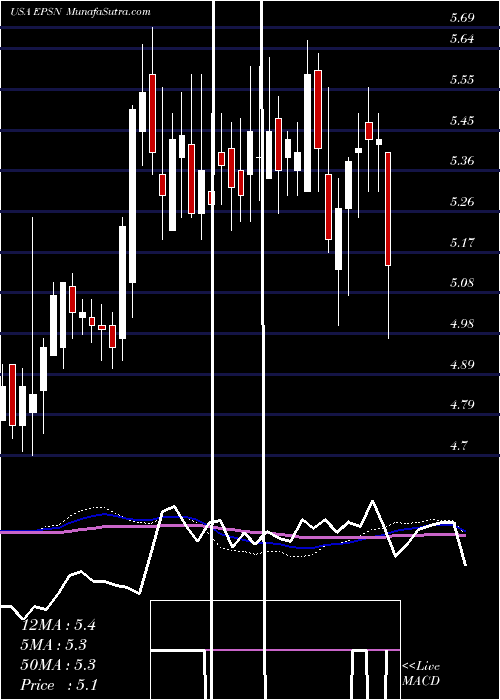
Task: Click the 'Price : 5.1' value text
Action: [x=59, y=685]
